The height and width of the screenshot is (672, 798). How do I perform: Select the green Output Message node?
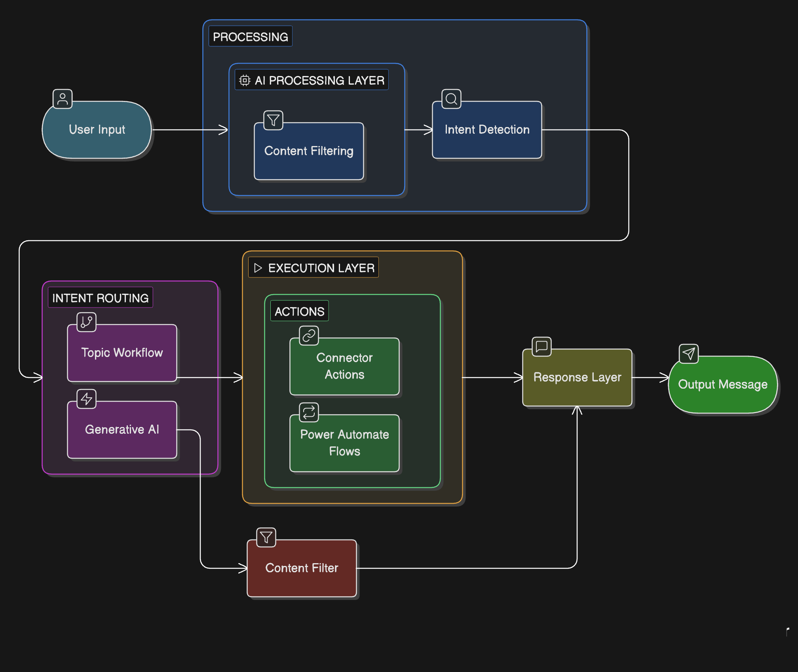(x=723, y=385)
